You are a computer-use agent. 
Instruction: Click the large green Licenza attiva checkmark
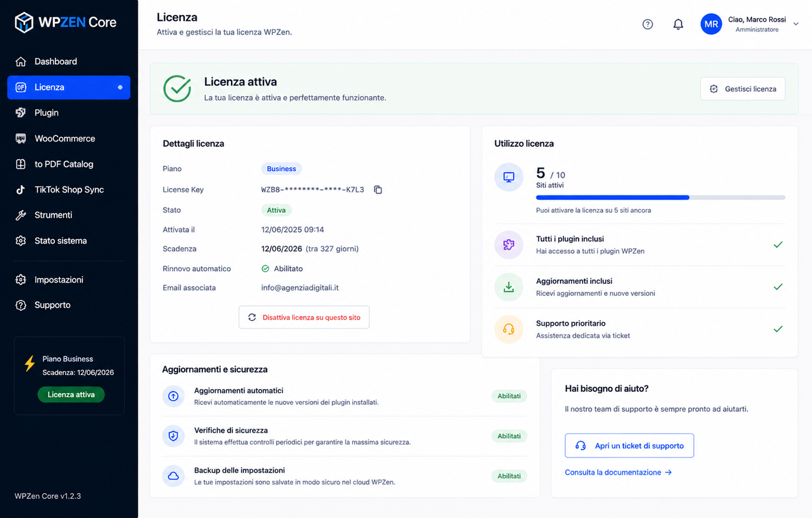[x=177, y=88]
